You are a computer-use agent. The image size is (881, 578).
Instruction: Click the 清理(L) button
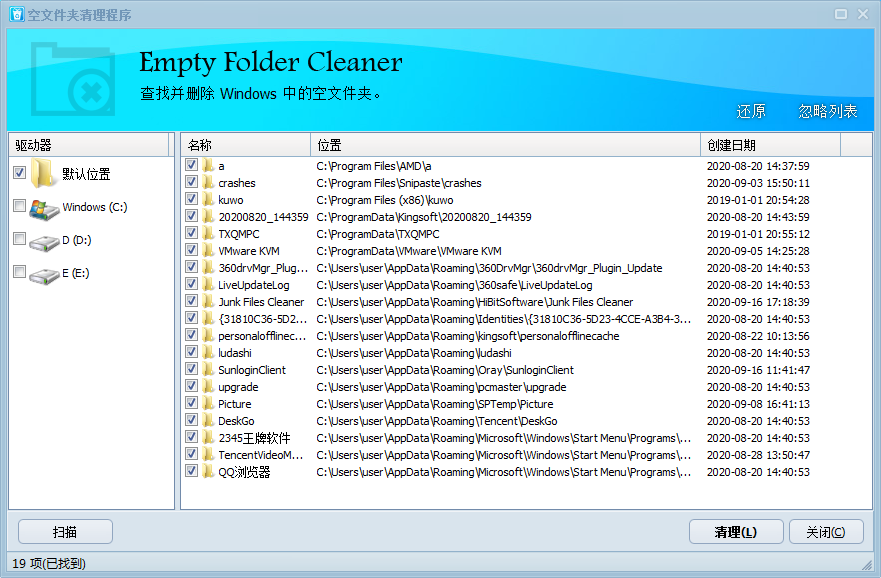tap(736, 531)
